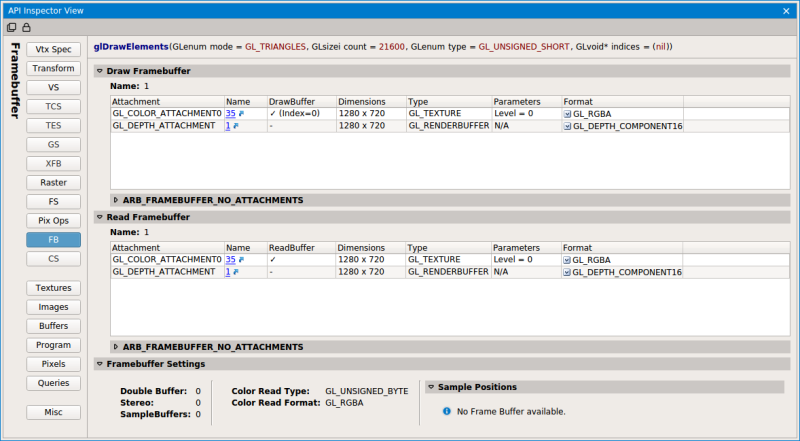Viewport: 800px width, 441px height.
Task: Click ReadBuffer column header
Action: (x=301, y=248)
